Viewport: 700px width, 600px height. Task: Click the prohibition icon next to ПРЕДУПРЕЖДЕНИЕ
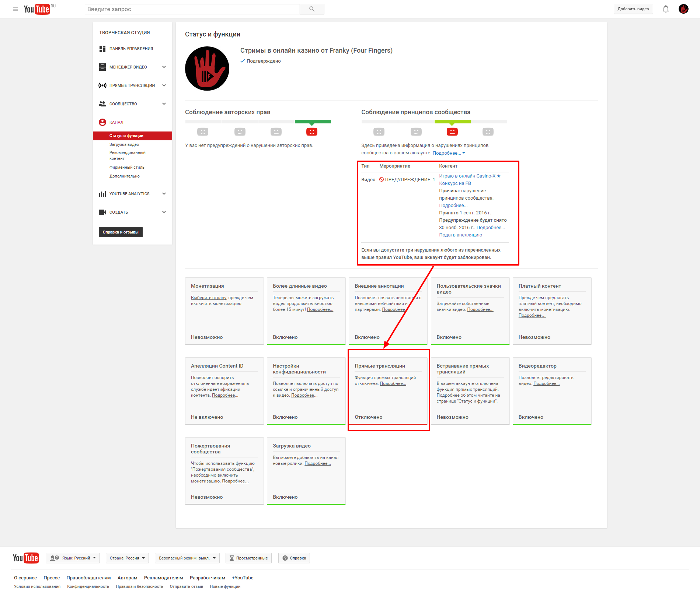point(382,180)
